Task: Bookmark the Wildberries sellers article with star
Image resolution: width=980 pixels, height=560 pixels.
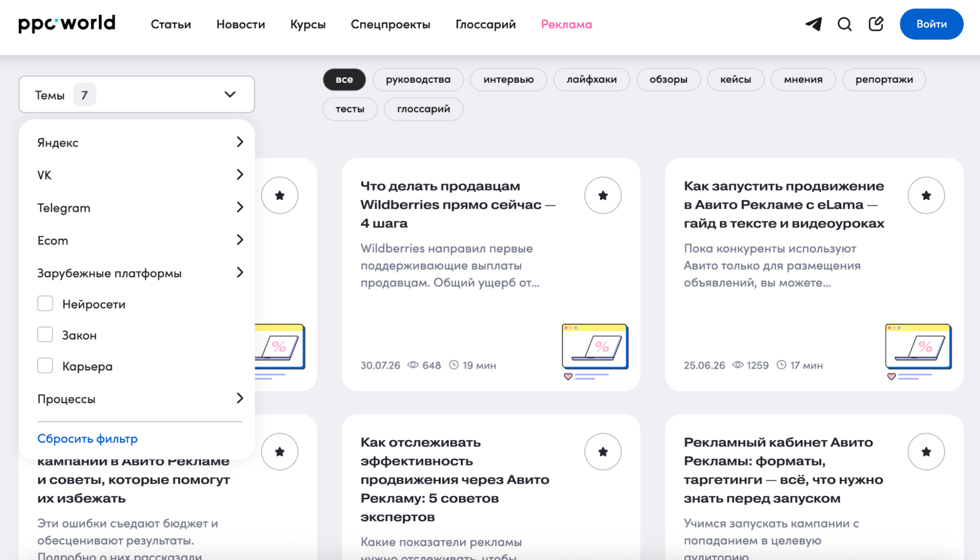Action: pos(603,195)
